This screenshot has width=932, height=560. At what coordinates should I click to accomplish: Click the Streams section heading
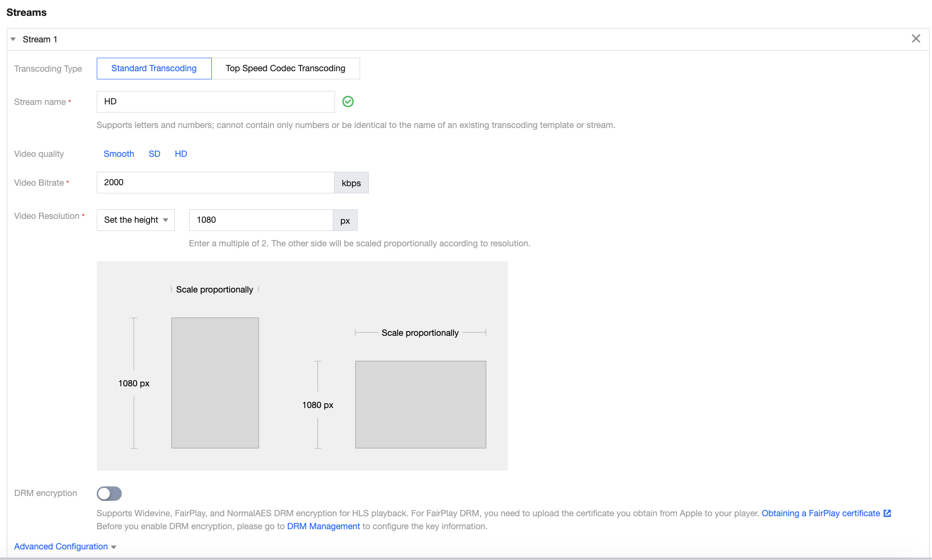(x=26, y=13)
